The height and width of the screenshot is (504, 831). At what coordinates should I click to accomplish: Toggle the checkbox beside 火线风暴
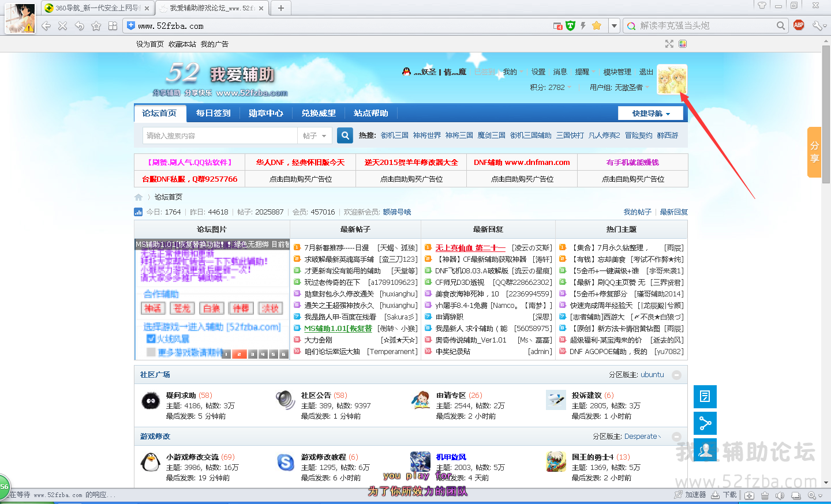(x=151, y=338)
